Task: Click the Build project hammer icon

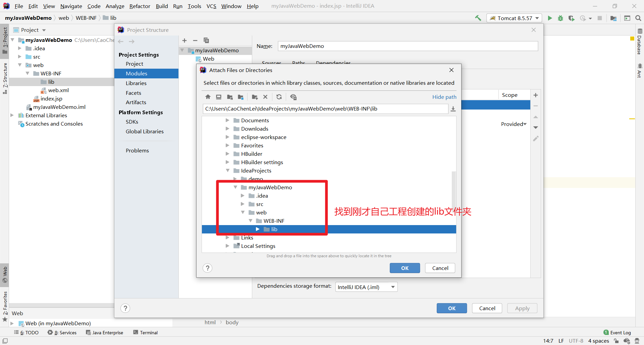Action: 478,18
